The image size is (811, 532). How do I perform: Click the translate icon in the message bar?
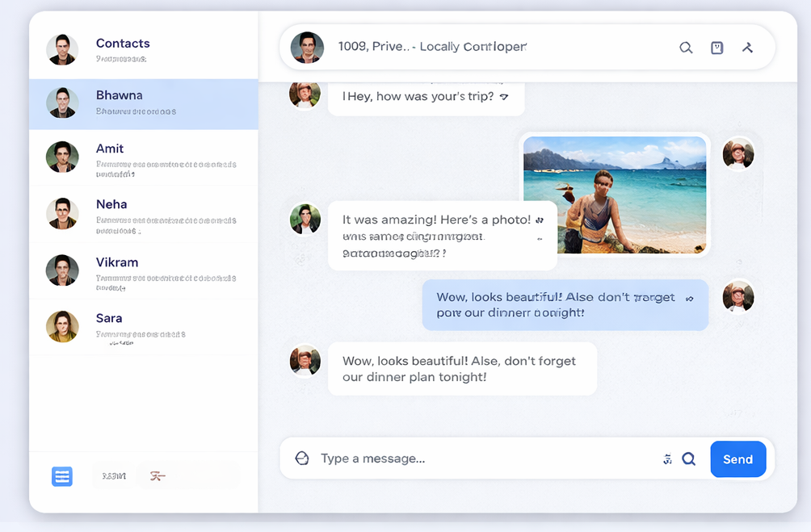click(666, 459)
